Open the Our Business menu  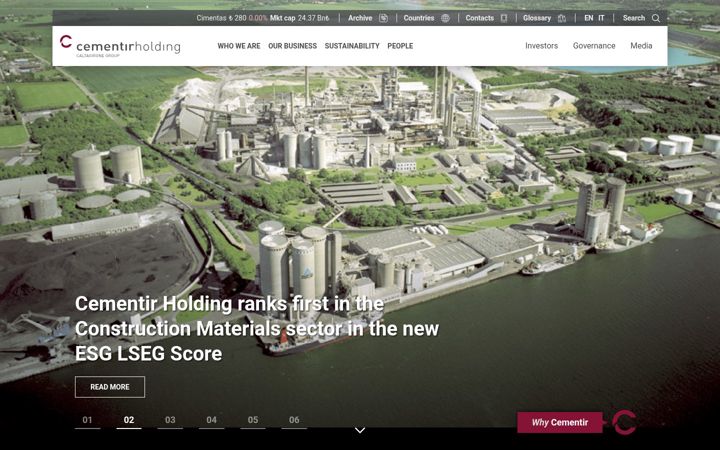(292, 46)
